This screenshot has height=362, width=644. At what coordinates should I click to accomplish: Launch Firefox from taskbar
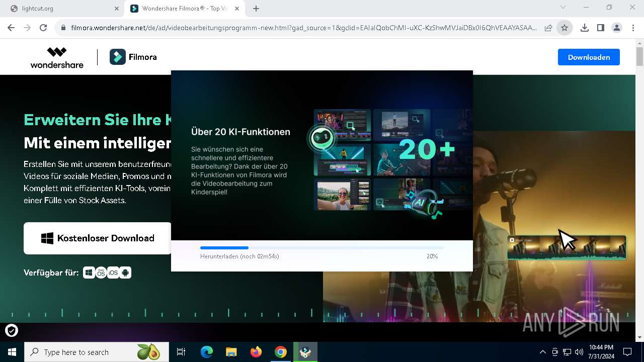[x=256, y=352]
